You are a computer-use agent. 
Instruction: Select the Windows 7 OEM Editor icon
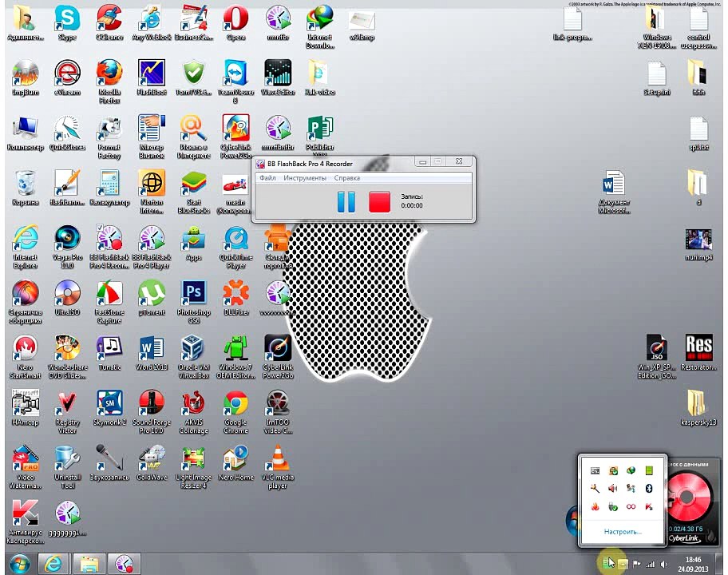pyautogui.click(x=235, y=357)
